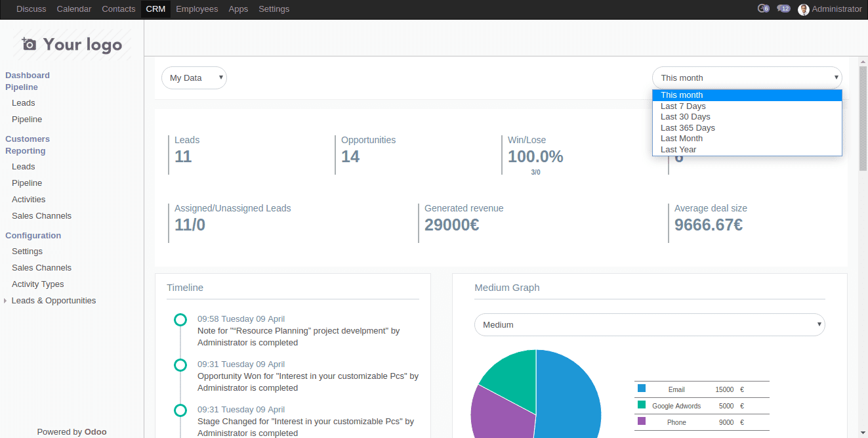Viewport: 868px width, 438px height.
Task: Open the Medium graph dropdown
Action: 649,324
